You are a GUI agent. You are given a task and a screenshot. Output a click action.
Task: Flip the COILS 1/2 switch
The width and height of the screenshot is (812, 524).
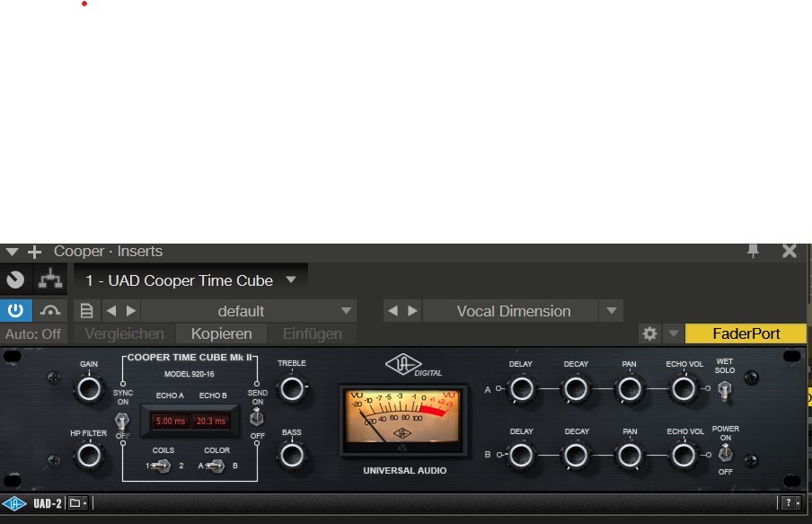point(161,466)
